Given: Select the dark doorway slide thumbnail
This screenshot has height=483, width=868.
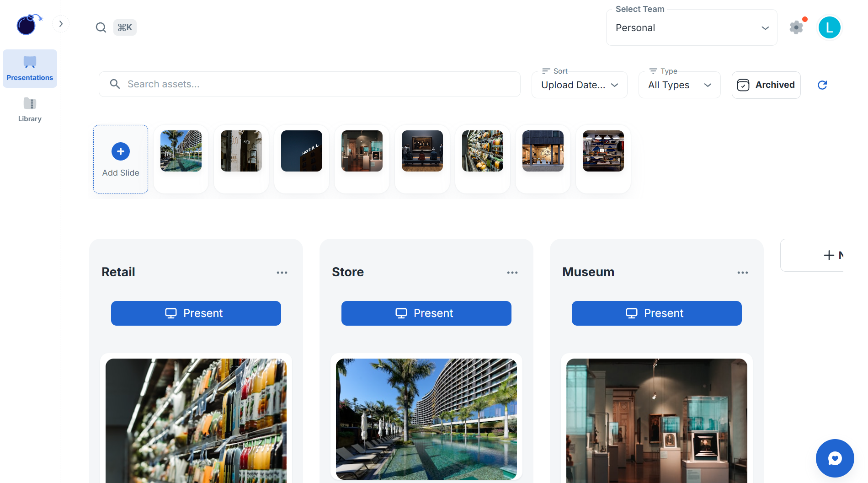Looking at the screenshot, I should pos(241,151).
